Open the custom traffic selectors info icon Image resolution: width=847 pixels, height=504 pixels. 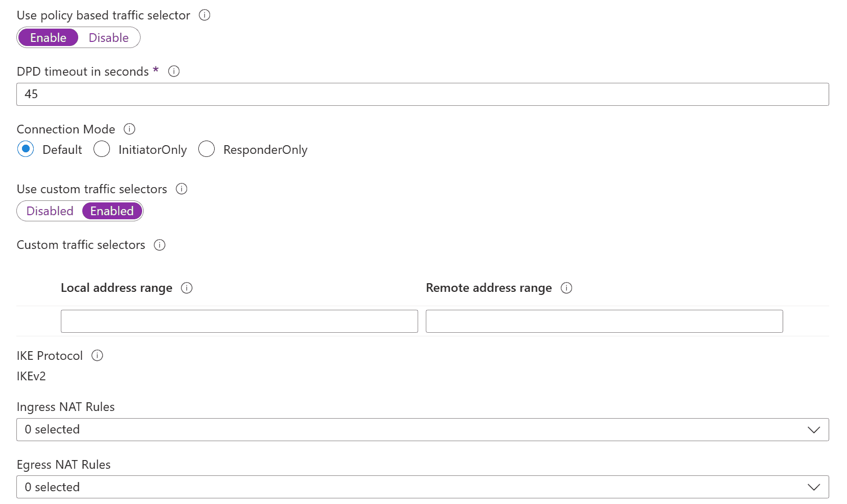click(181, 189)
